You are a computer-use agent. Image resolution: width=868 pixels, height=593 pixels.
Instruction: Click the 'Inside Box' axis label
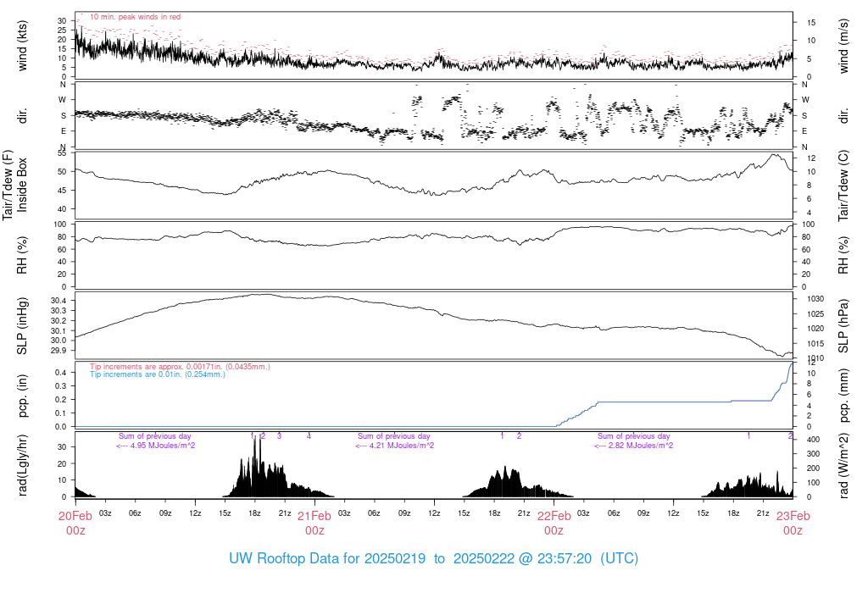(x=22, y=185)
